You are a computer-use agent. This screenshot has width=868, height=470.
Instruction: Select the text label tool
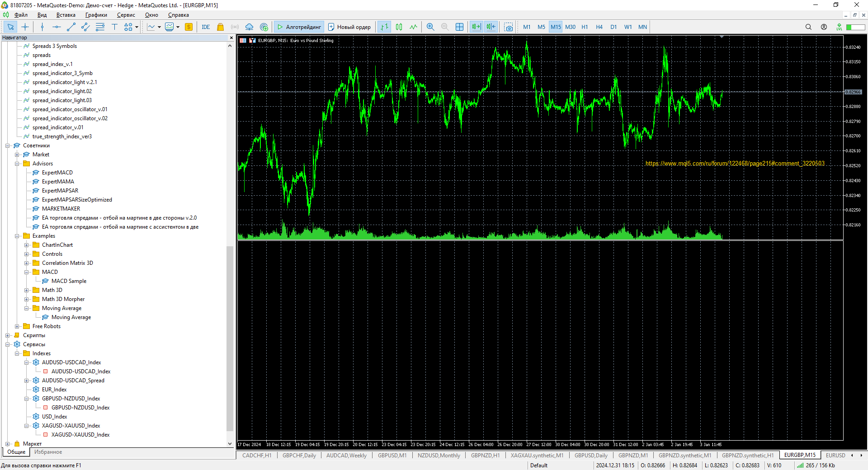[x=114, y=27]
